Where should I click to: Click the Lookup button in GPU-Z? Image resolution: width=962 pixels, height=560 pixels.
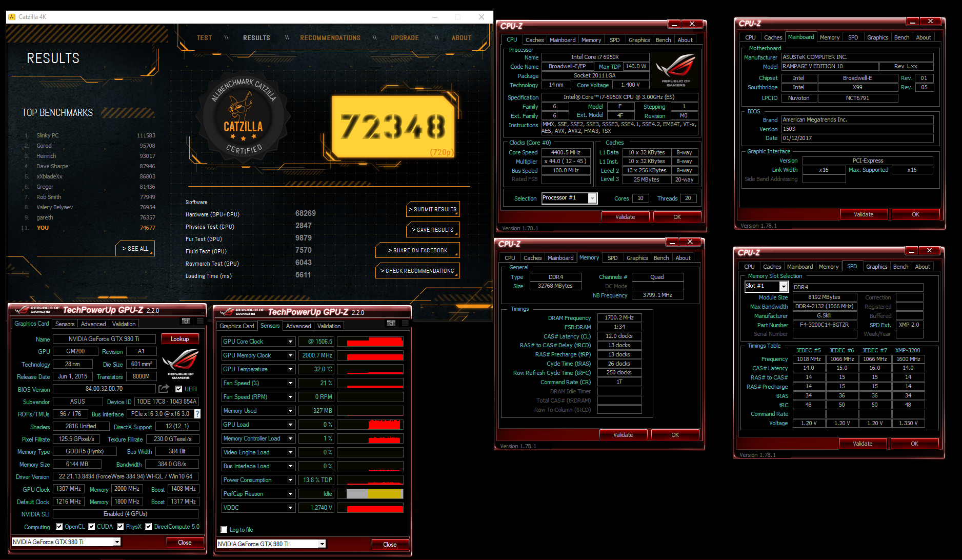(x=180, y=339)
